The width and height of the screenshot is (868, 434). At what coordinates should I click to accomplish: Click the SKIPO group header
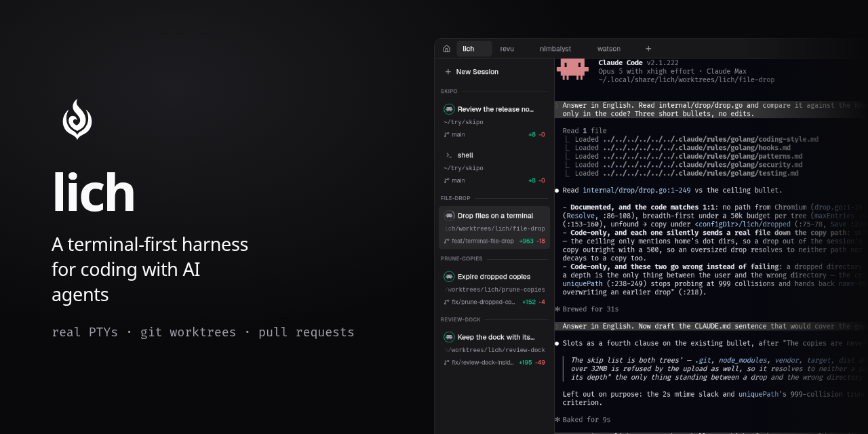449,91
